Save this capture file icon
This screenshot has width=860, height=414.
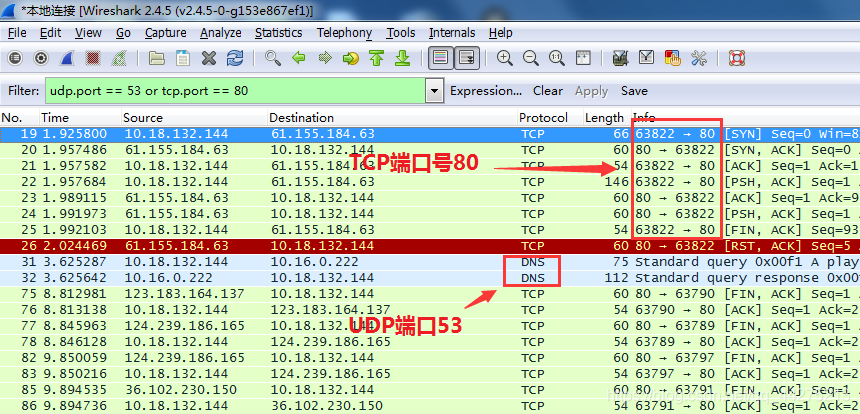[x=183, y=58]
